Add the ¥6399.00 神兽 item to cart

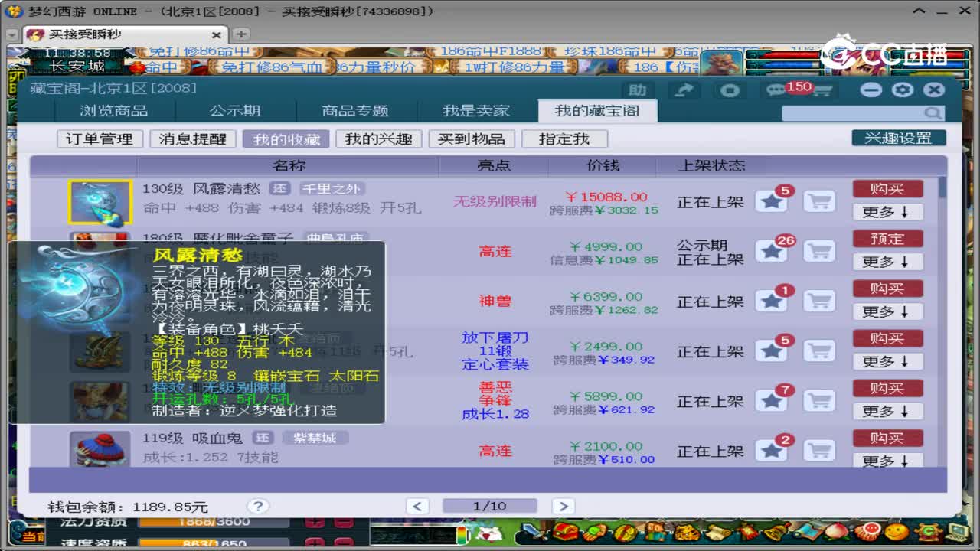point(819,302)
